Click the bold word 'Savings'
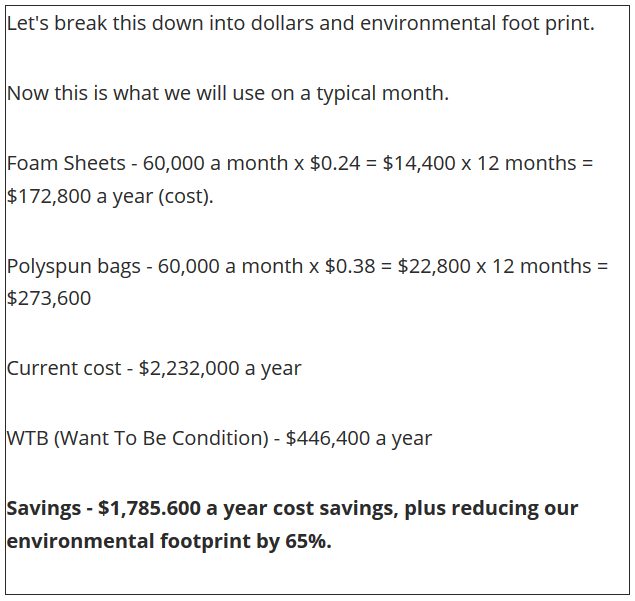This screenshot has width=635, height=601. (x=44, y=509)
